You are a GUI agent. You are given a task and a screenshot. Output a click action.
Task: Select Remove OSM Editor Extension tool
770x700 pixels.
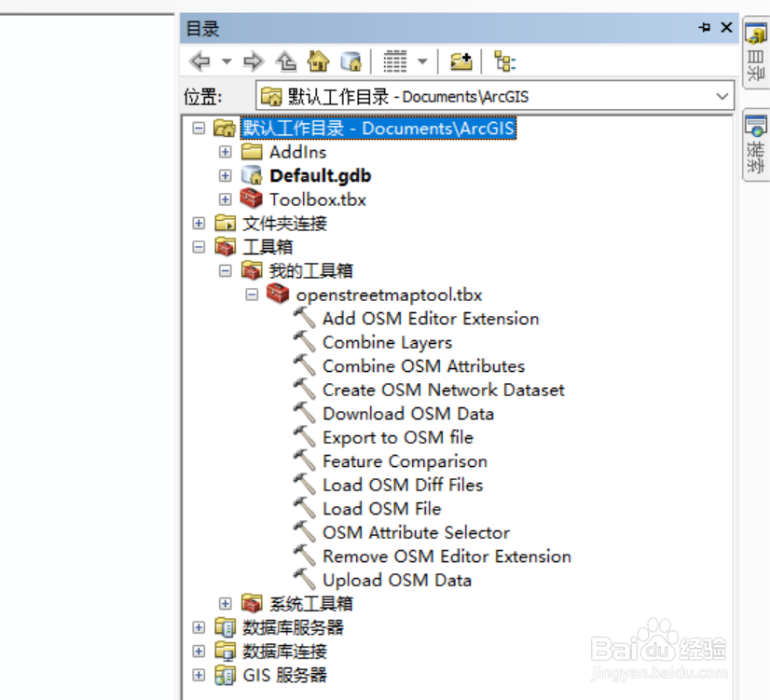point(447,556)
